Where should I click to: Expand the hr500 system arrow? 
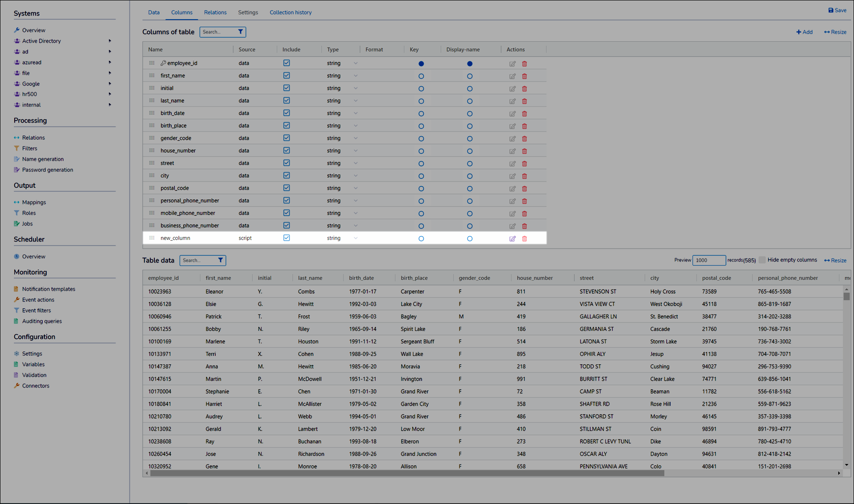(x=110, y=94)
